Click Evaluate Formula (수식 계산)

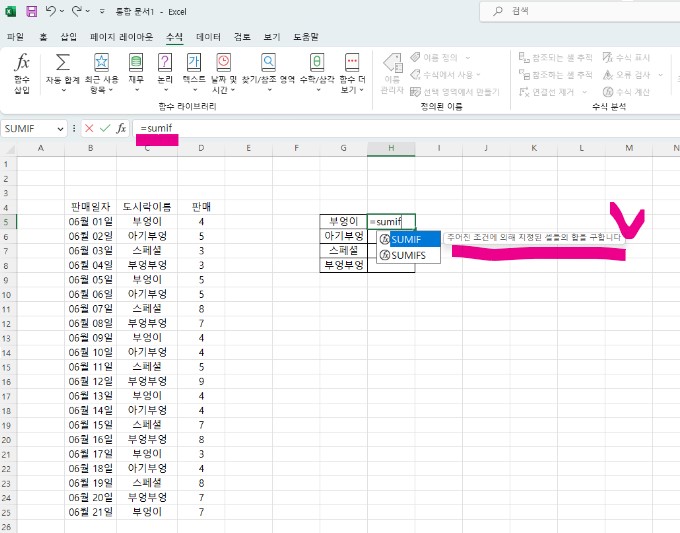pos(626,92)
